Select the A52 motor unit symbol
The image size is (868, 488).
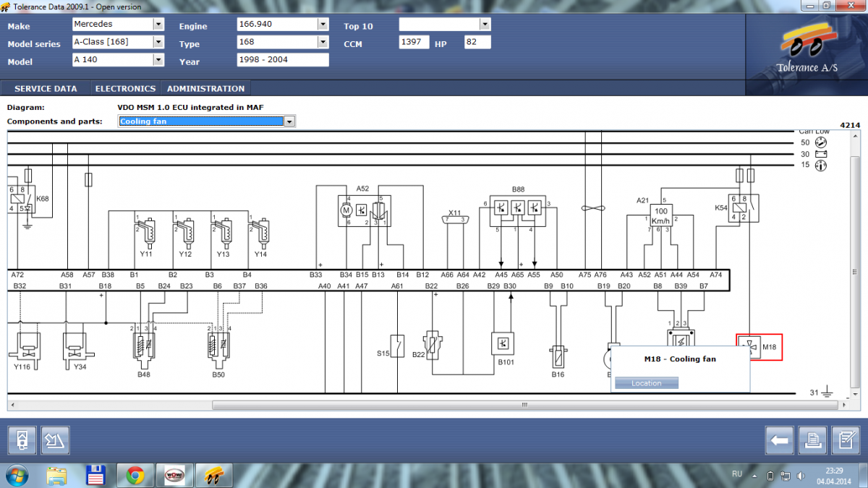tap(365, 210)
